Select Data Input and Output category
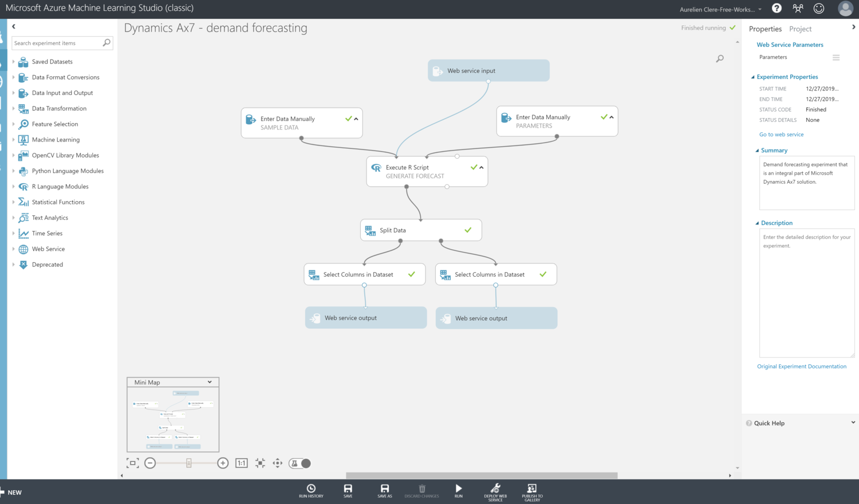The width and height of the screenshot is (859, 504). point(62,93)
